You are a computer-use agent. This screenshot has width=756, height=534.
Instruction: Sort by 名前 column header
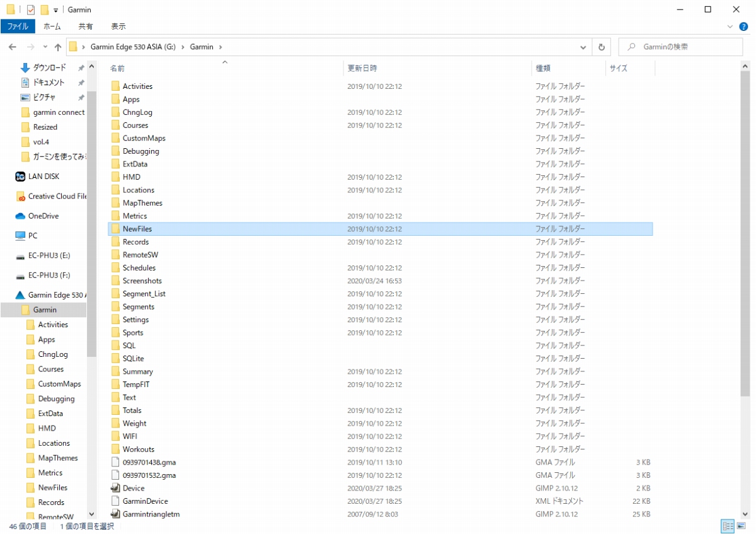(x=117, y=68)
